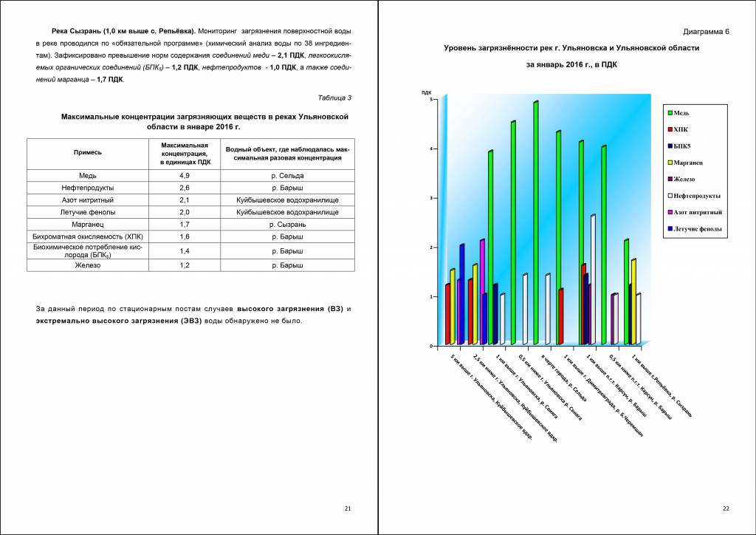The image size is (756, 535).
Task: Click the blue Летучие фенолы legend swatch
Action: [670, 228]
